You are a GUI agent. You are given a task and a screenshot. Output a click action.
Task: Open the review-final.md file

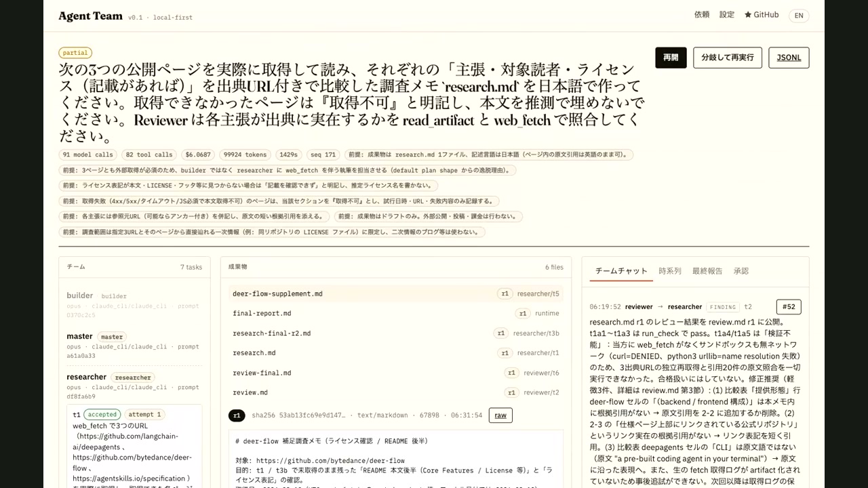coord(396,373)
